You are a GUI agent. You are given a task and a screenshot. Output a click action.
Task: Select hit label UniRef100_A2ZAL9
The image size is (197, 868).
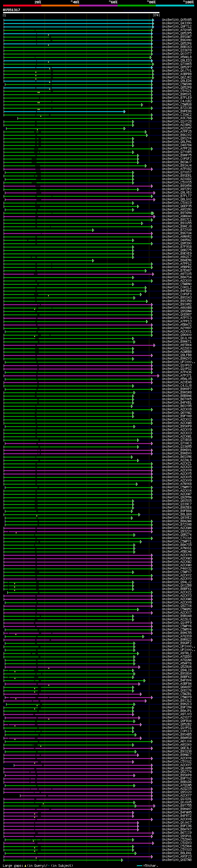(x=176, y=460)
